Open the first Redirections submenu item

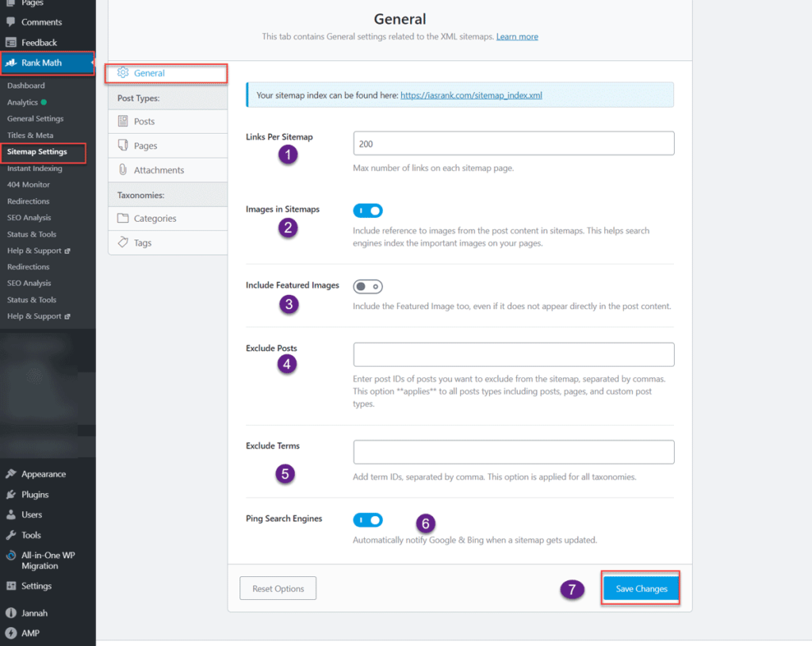[x=29, y=201]
